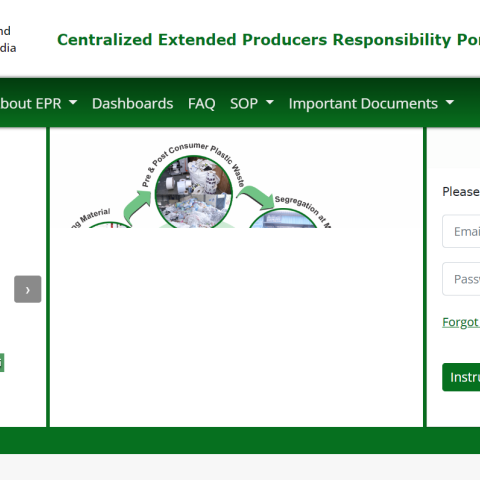Open the Instructions button
The height and width of the screenshot is (480, 480).
point(461,377)
